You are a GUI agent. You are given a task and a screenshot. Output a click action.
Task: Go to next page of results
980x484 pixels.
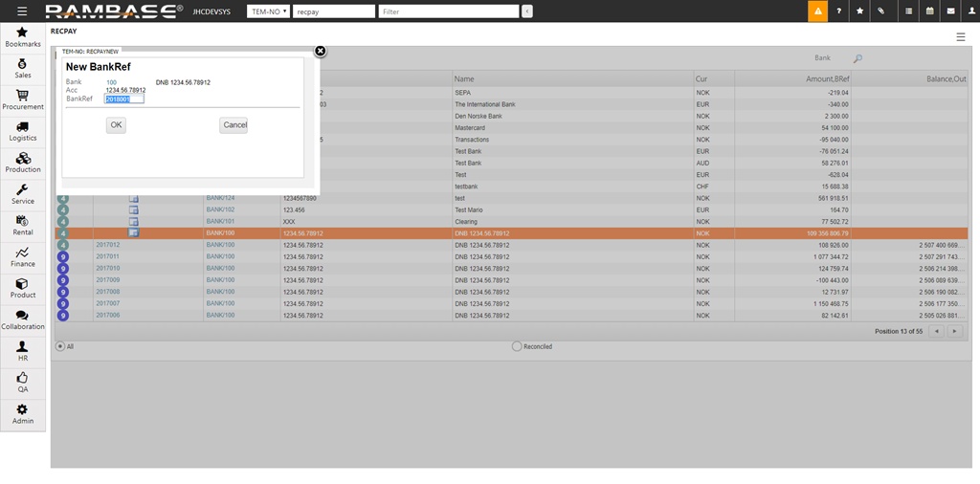pyautogui.click(x=953, y=331)
